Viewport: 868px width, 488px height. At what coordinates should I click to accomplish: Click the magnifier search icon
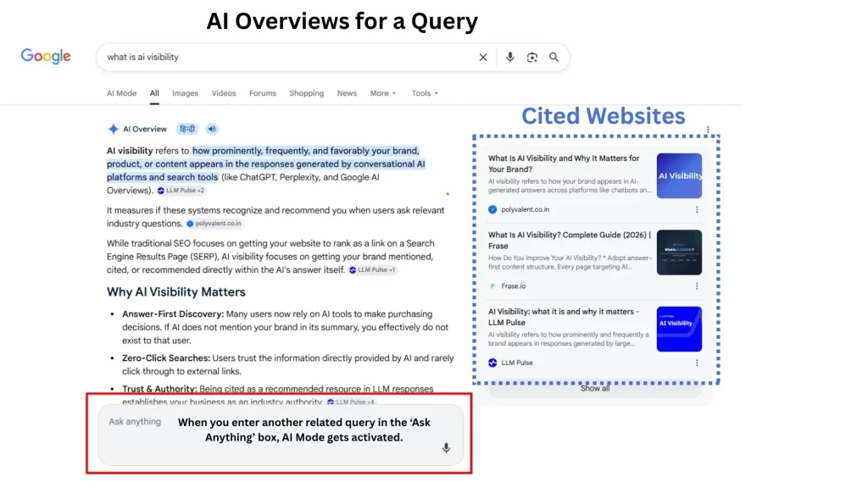tap(554, 57)
